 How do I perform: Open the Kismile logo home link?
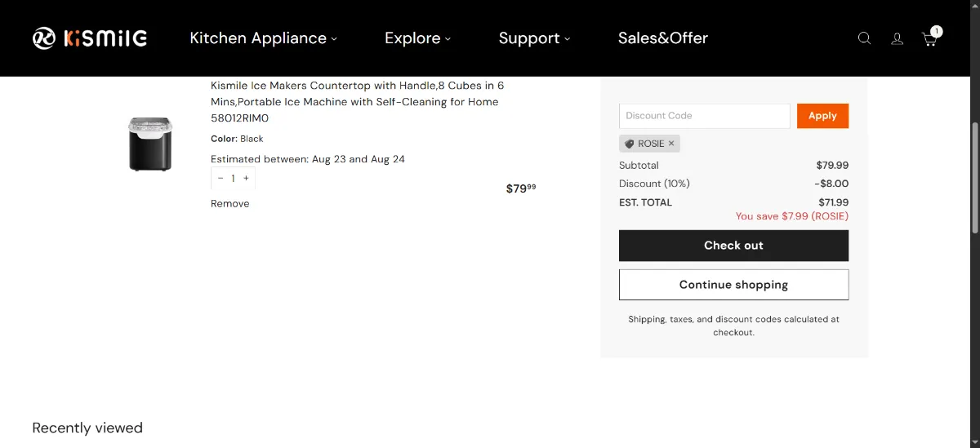coord(90,38)
